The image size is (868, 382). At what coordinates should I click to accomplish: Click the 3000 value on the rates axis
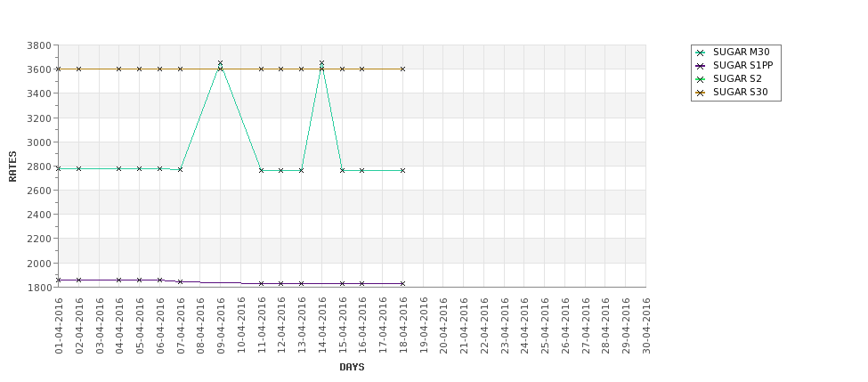39,142
